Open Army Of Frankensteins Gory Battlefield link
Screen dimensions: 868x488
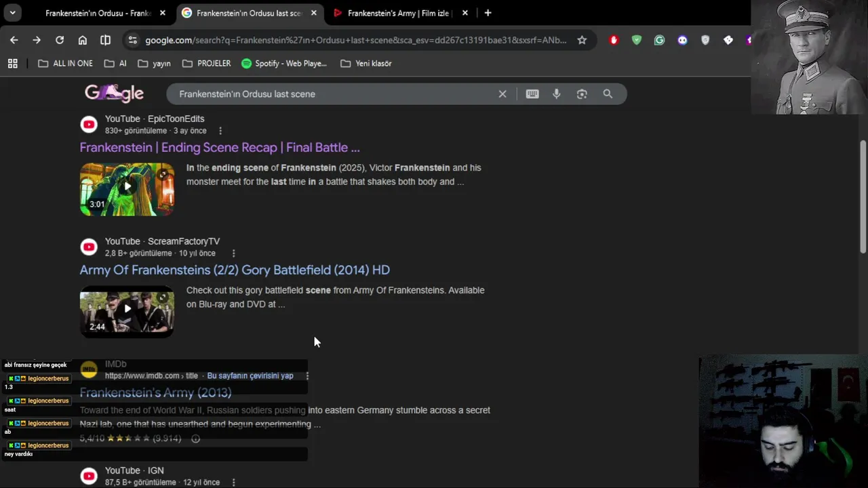tap(235, 270)
